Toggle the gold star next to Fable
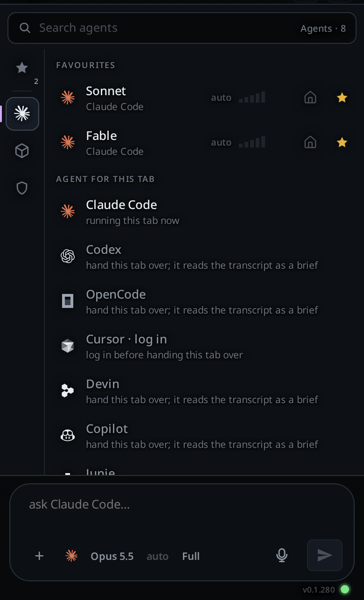 (342, 142)
